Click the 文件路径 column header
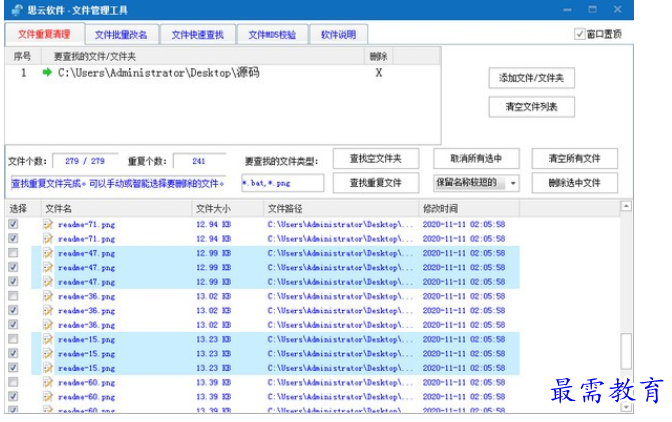 click(x=341, y=209)
